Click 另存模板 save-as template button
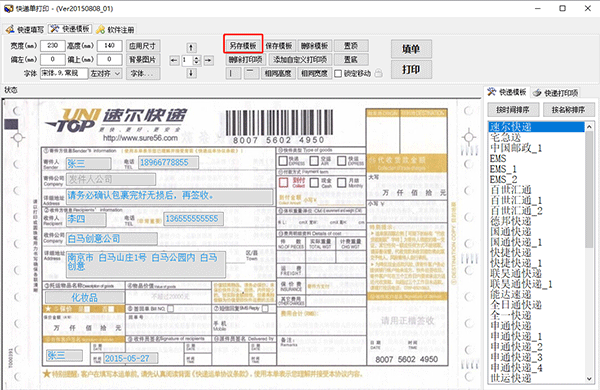The width and height of the screenshot is (600, 390). pyautogui.click(x=243, y=46)
